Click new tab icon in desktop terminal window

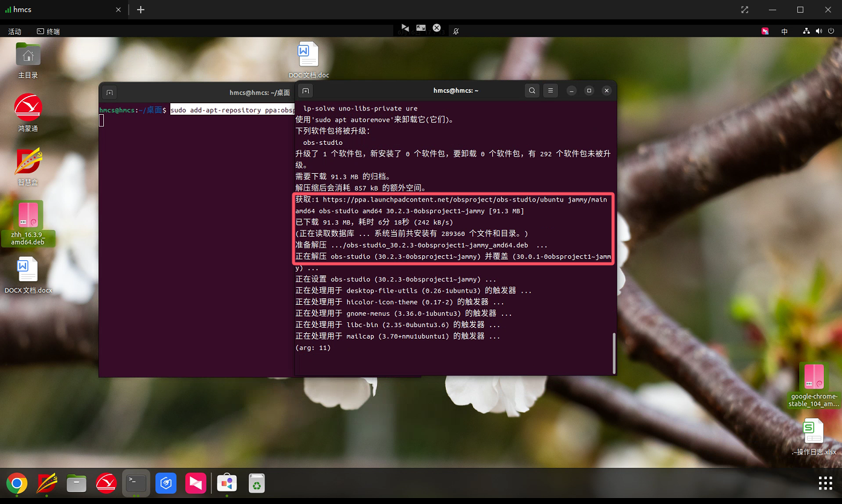click(109, 92)
